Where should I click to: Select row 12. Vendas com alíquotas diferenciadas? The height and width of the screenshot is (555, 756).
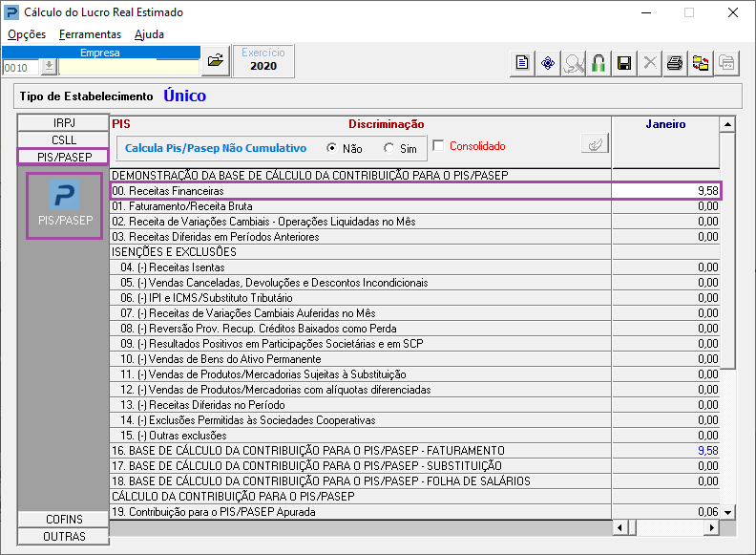click(x=361, y=390)
